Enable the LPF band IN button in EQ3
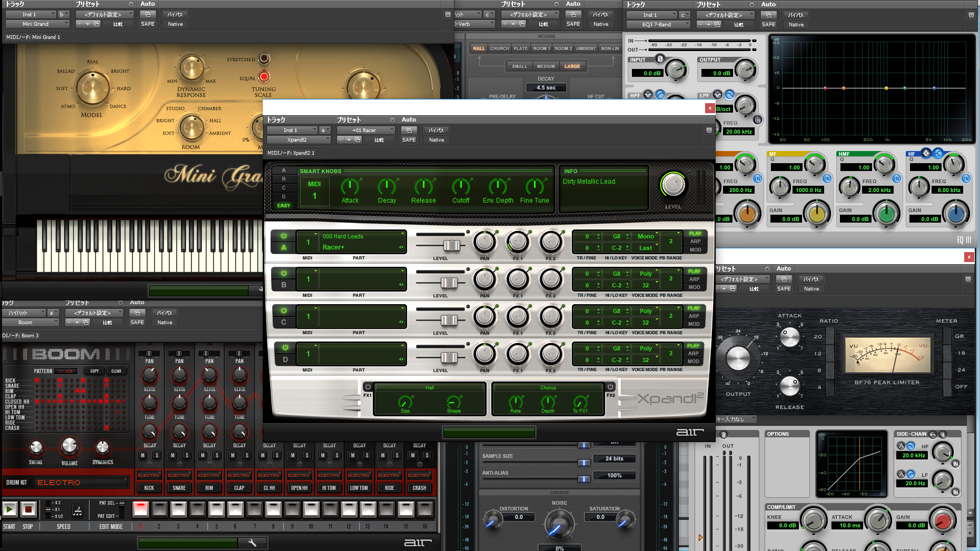The image size is (980, 551). [757, 120]
